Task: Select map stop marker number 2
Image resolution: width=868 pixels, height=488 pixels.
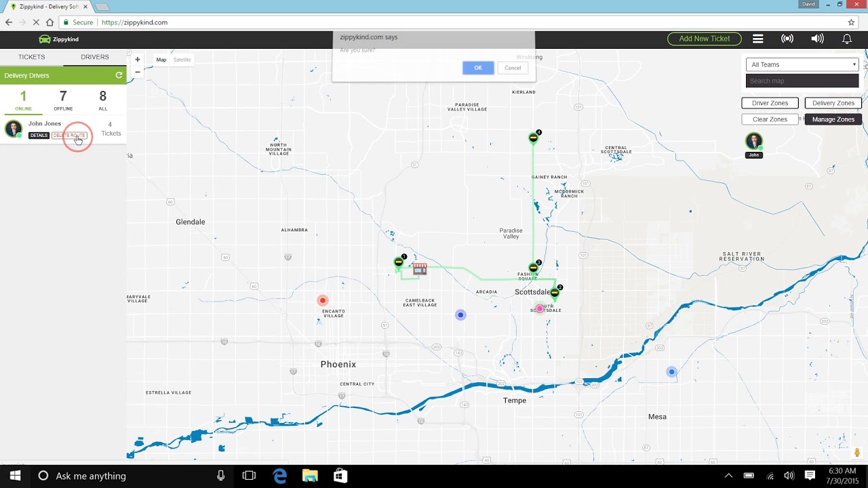Action: coord(555,293)
